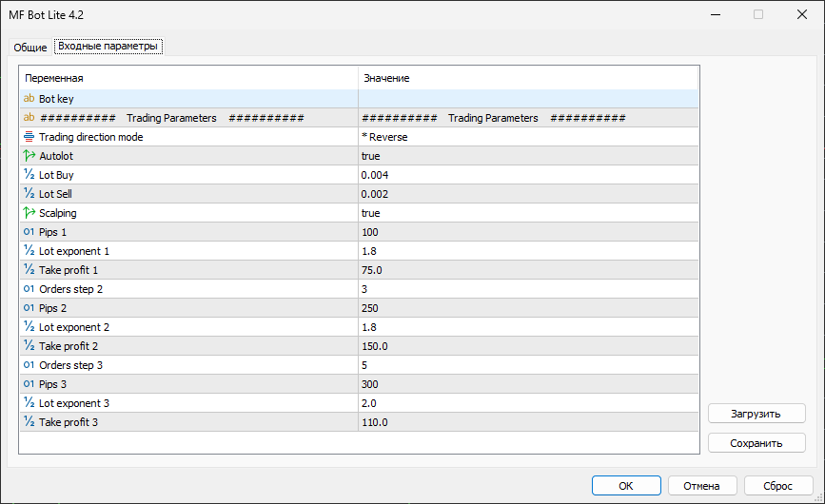Click the green arrow icon beside Autolot
The width and height of the screenshot is (825, 504).
29,156
